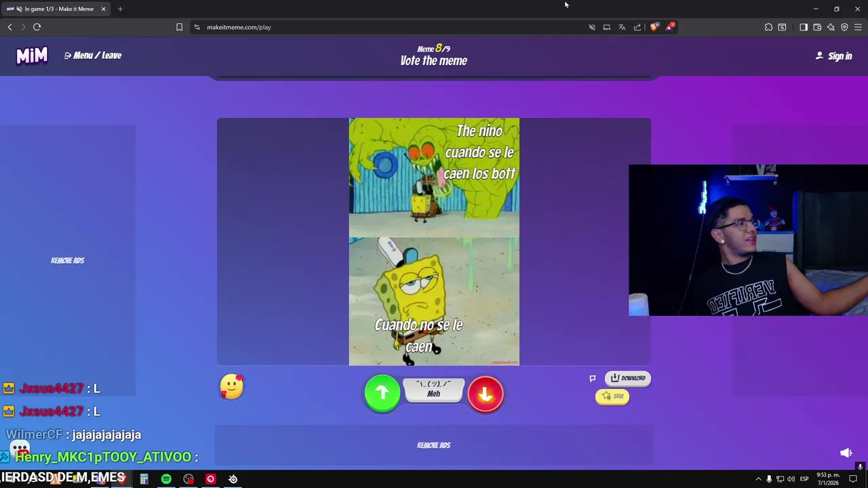Open the browser hamburger menu
Screen dimensions: 868x488
pyautogui.click(x=858, y=27)
